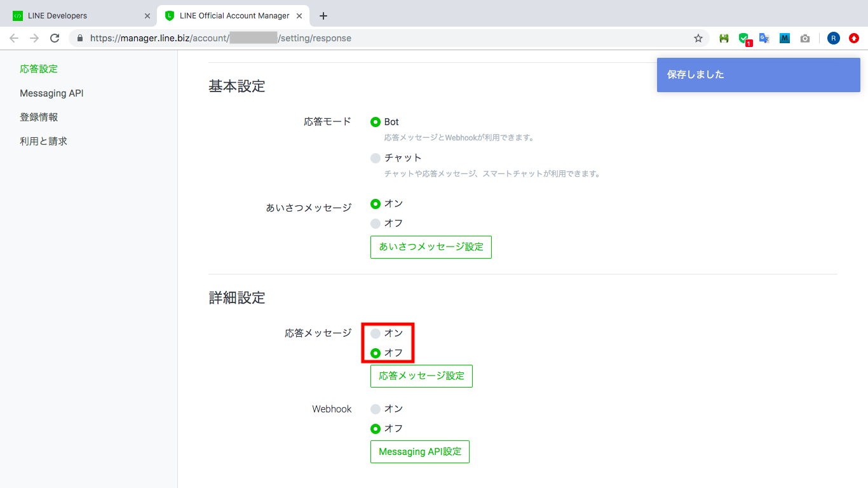The width and height of the screenshot is (868, 488).
Task: Set 応答メッセージ to オン
Action: click(x=376, y=334)
